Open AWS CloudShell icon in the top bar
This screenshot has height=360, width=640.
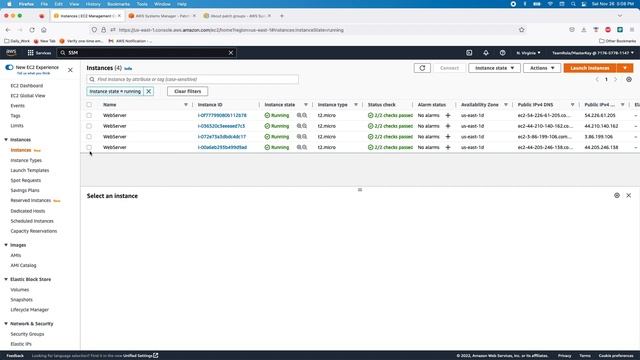pos(469,53)
